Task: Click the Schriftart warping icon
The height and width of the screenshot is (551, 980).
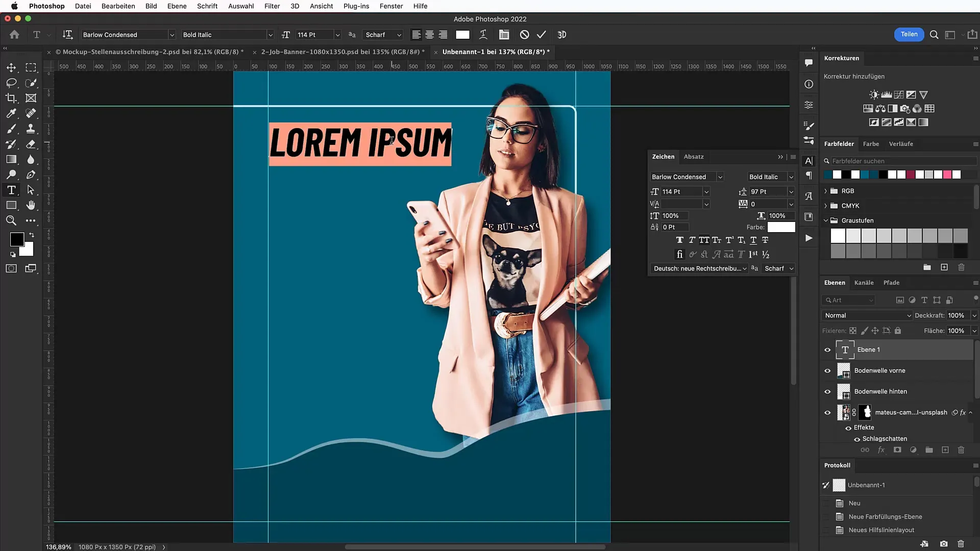Action: (x=482, y=34)
